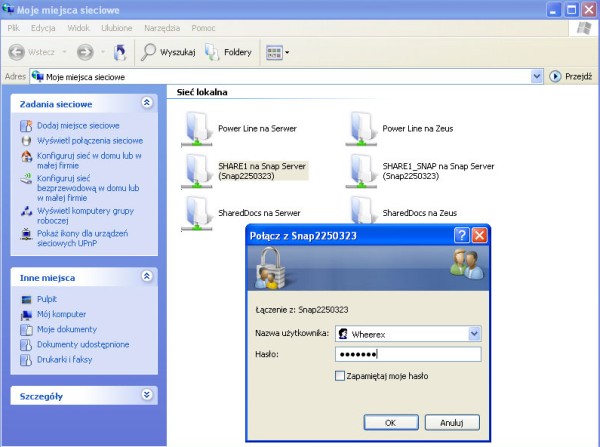
Task: Open the Foldery folders view icon
Action: tap(213, 51)
